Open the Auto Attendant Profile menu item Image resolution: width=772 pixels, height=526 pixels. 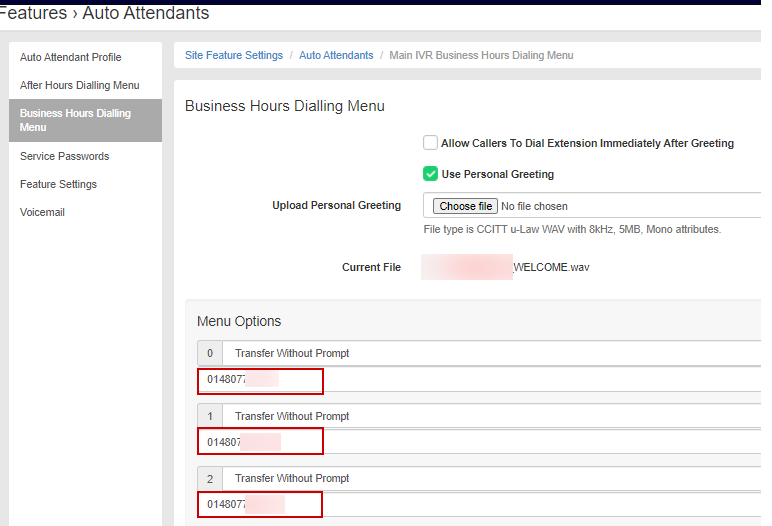click(x=70, y=57)
